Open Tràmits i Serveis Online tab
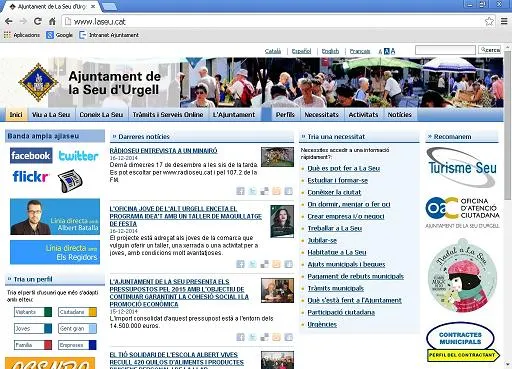The width and height of the screenshot is (512, 369). point(168,115)
